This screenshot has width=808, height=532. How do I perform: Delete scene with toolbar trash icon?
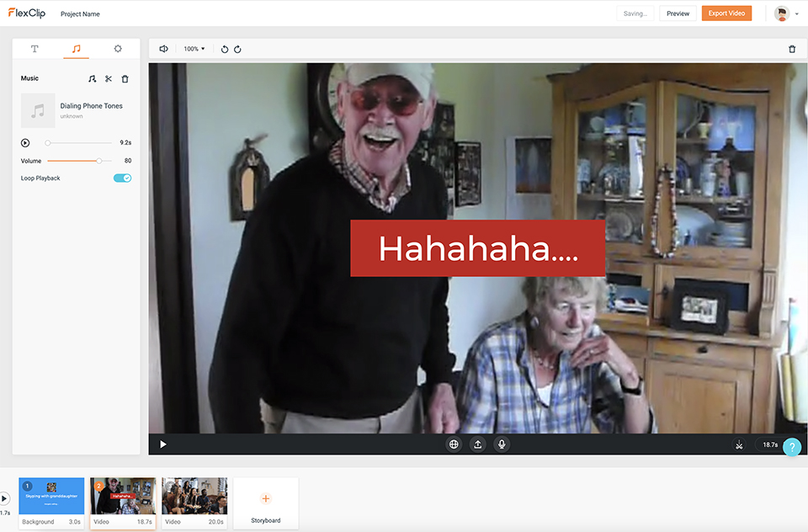click(x=792, y=49)
